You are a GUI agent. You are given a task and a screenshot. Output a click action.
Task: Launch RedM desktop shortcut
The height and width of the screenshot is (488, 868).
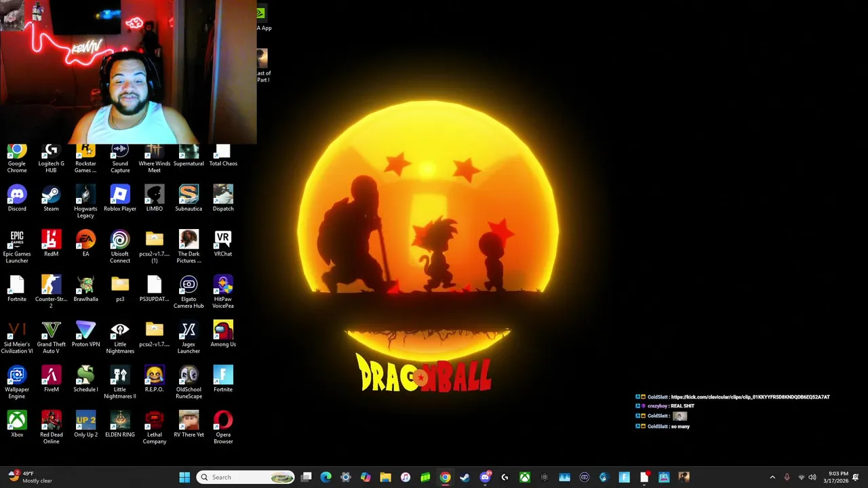[x=51, y=243]
